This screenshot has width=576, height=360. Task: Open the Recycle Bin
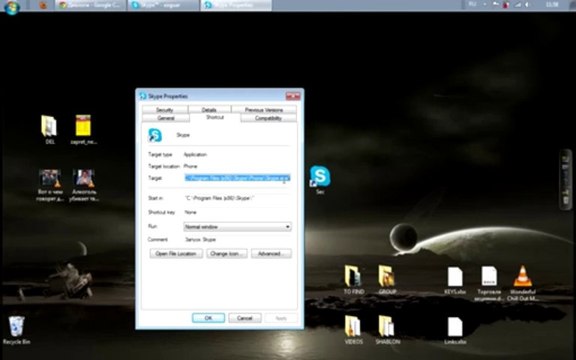click(17, 330)
